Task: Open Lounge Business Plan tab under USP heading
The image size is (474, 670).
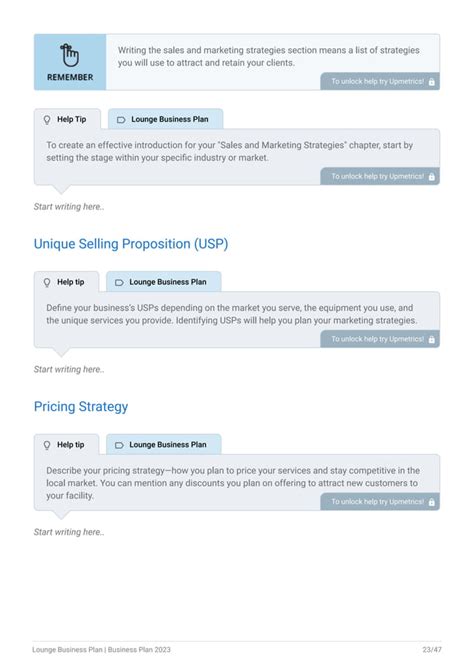Action: coord(164,282)
